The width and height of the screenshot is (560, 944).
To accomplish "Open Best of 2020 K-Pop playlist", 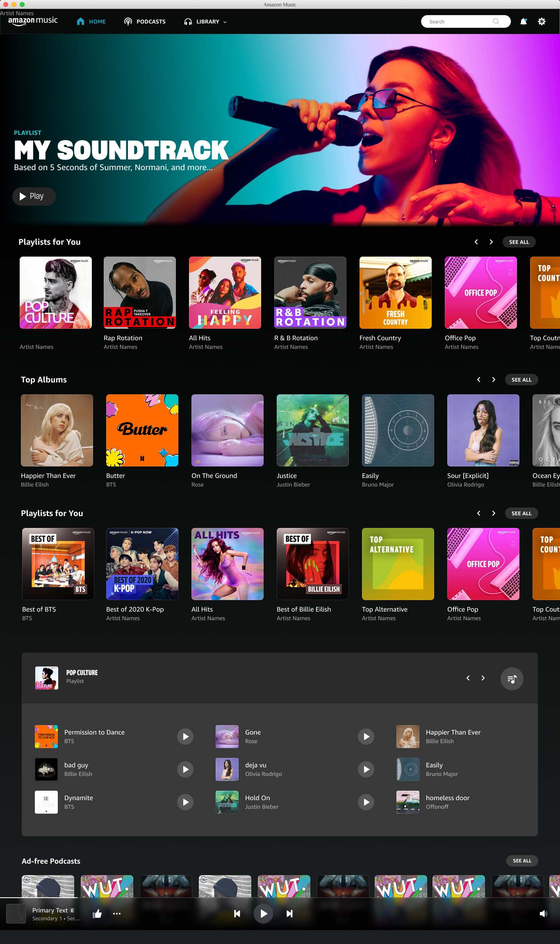I will pyautogui.click(x=142, y=564).
